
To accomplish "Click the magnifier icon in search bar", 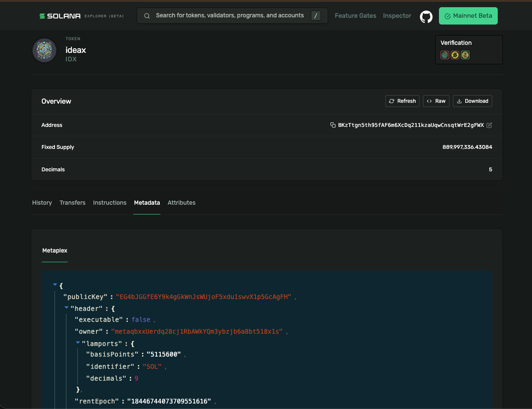I will [147, 16].
